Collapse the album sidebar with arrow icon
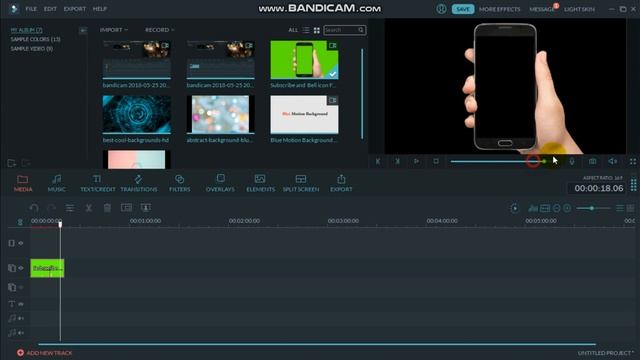The height and width of the screenshot is (360, 640). [83, 30]
